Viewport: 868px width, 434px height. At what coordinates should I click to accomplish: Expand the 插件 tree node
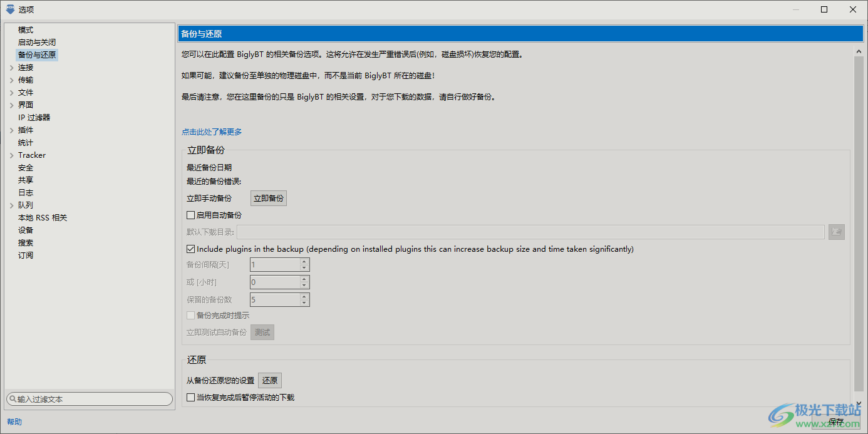tap(11, 130)
